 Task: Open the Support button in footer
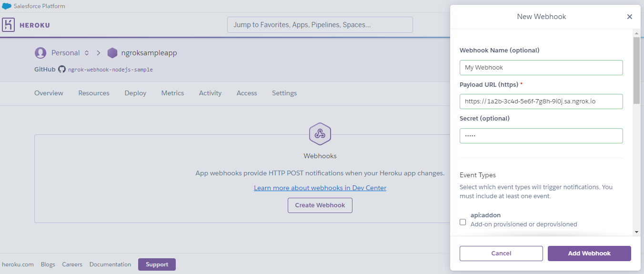click(x=157, y=264)
